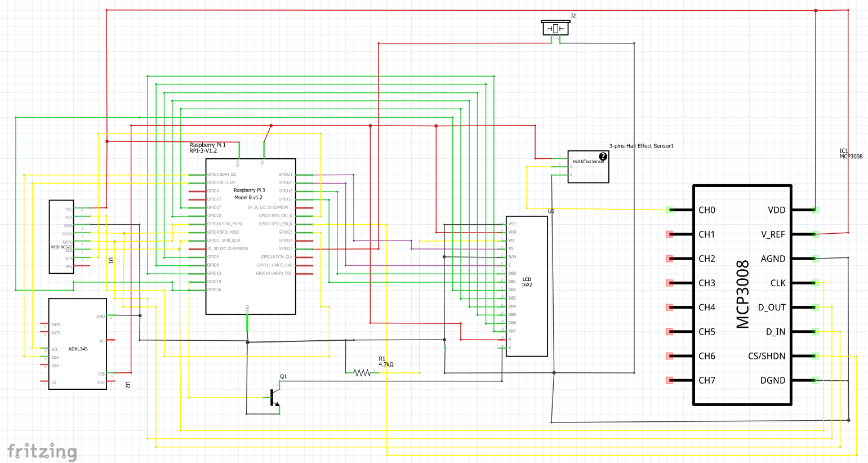Click the DB7 pin on the LCD
868x463 pixels.
click(x=502, y=331)
